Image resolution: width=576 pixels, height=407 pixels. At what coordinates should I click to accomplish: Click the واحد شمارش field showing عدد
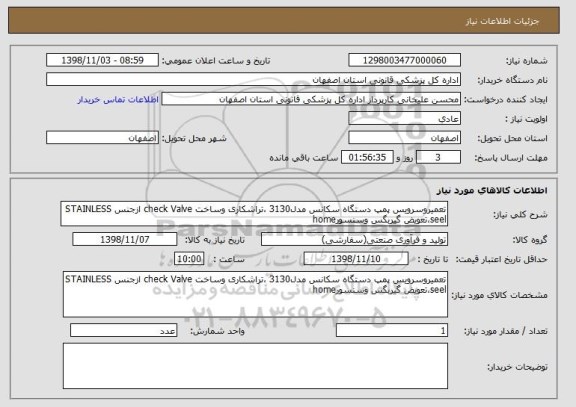[124, 330]
